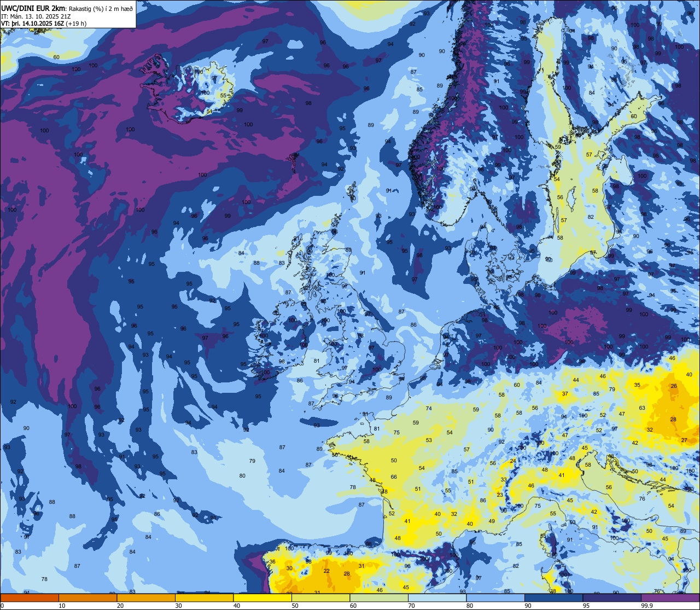Click the legend color block between 0 and 10
This screenshot has width=700, height=610.
[x=29, y=598]
